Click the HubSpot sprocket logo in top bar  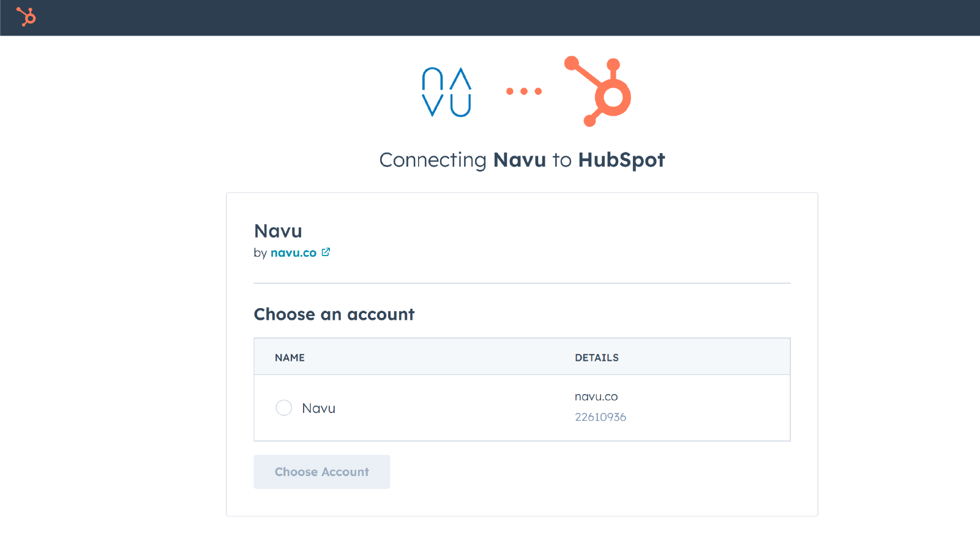coord(26,17)
